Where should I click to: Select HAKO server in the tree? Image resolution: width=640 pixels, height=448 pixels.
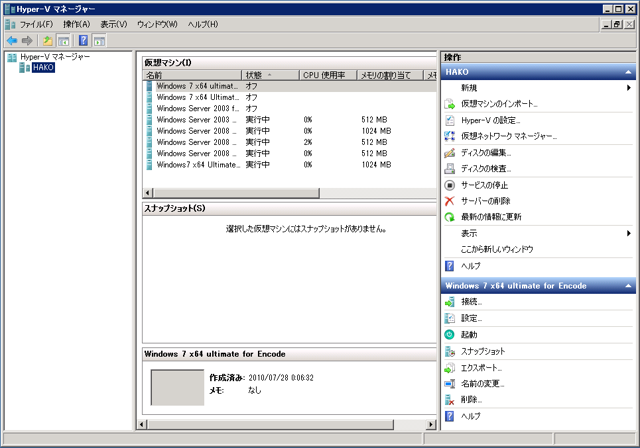43,67
